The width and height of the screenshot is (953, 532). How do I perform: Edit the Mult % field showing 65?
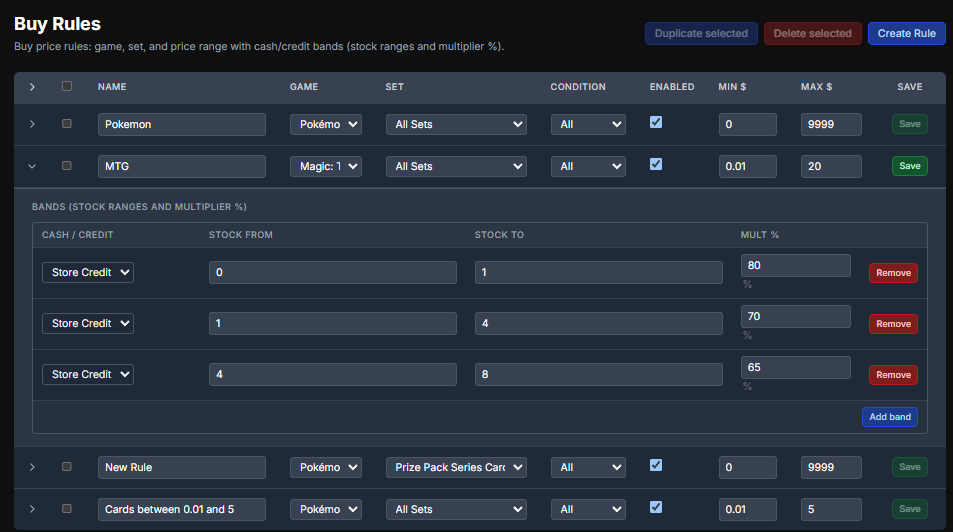(795, 367)
